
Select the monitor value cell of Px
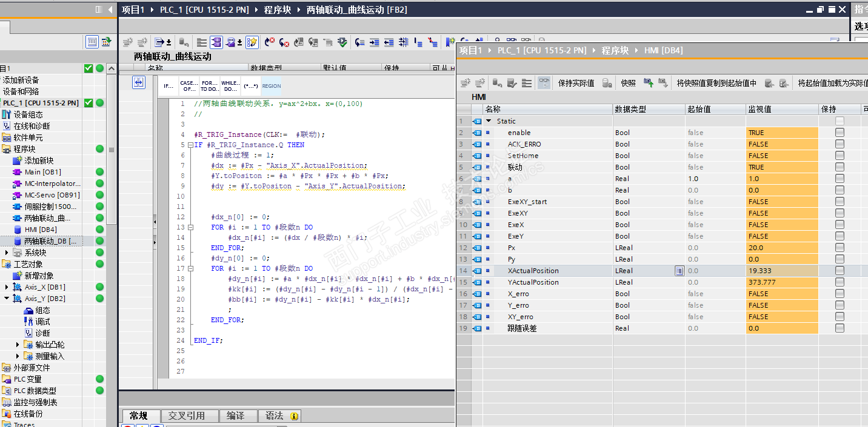[781, 248]
